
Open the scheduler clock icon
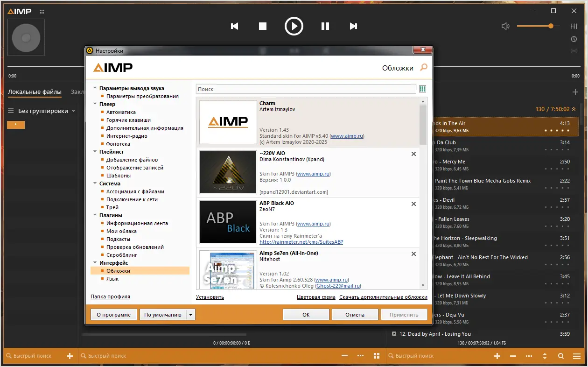point(574,39)
